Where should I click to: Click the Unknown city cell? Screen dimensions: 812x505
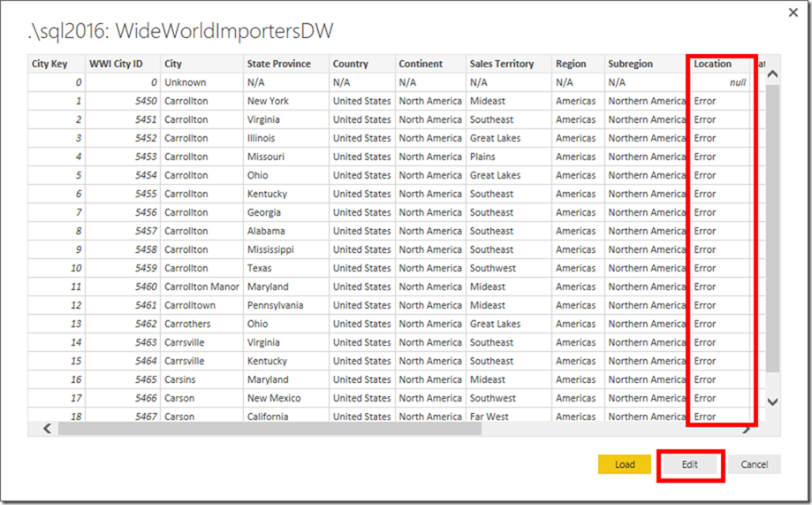(201, 82)
